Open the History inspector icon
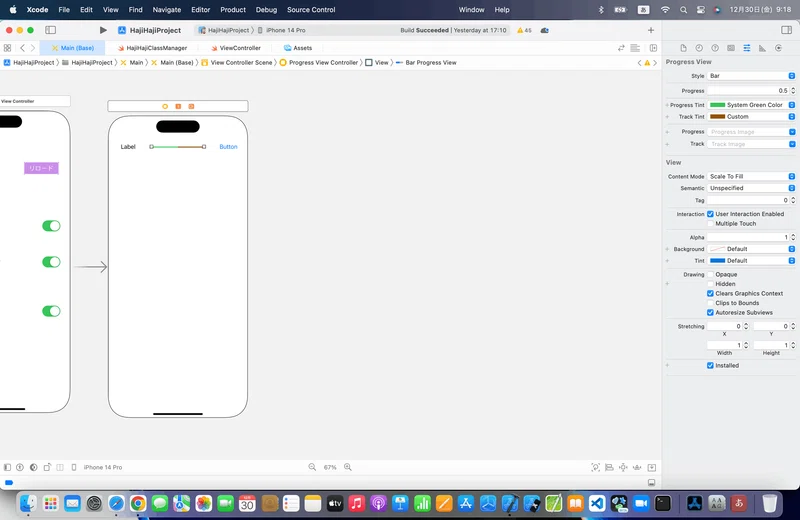Screen dimensions: 800x520 699,48
